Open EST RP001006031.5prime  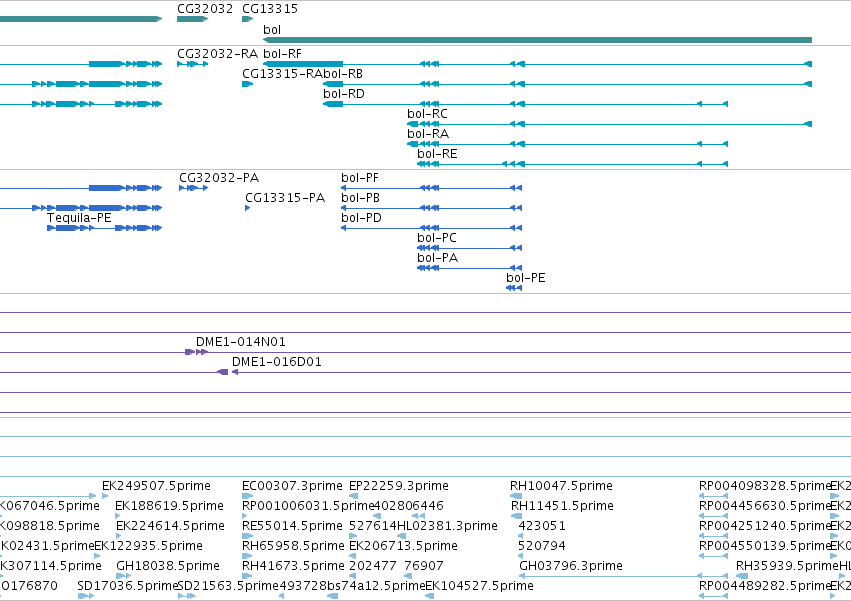(308, 506)
